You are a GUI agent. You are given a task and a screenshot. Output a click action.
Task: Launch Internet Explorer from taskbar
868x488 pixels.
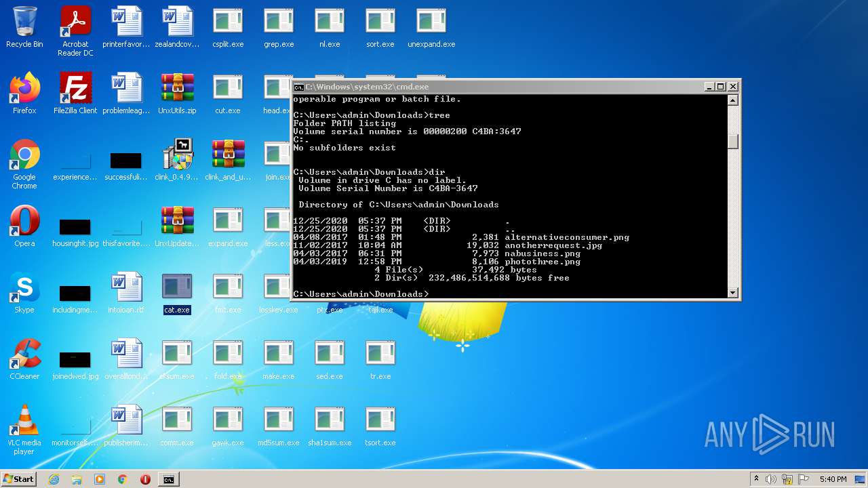click(54, 479)
